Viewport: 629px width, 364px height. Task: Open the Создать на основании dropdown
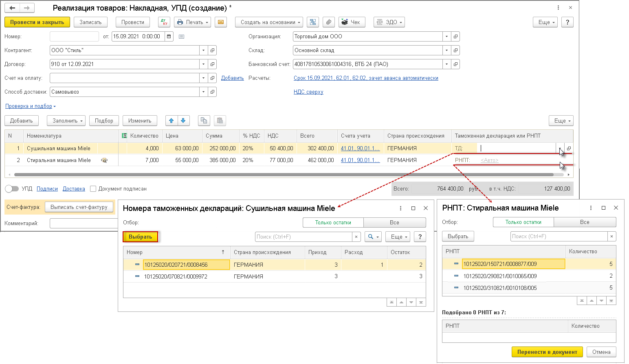(x=269, y=22)
